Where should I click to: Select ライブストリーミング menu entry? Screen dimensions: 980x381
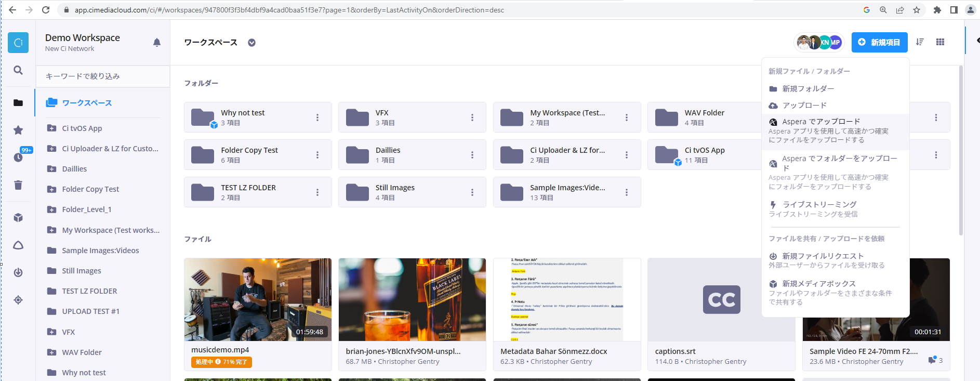(x=836, y=209)
